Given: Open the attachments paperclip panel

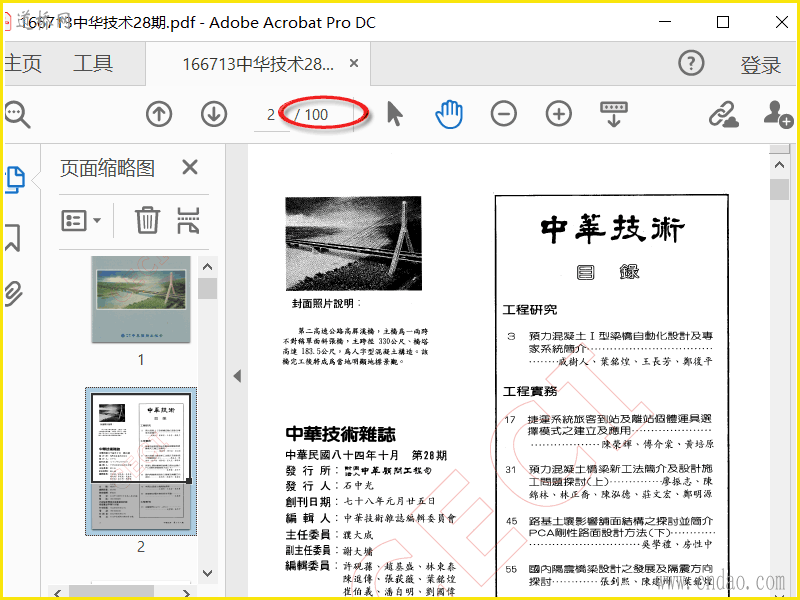Looking at the screenshot, I should point(13,293).
